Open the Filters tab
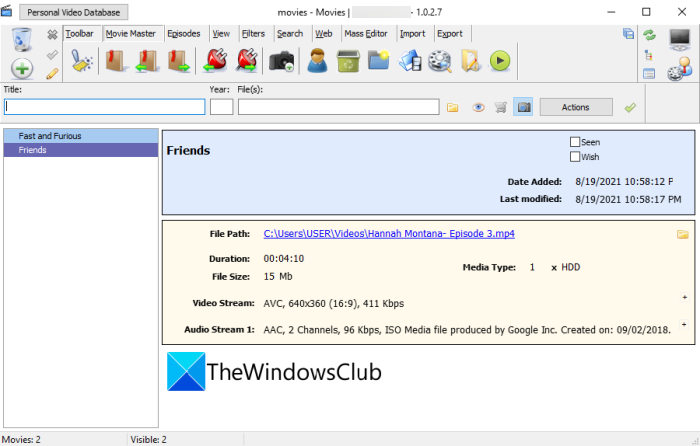Image resolution: width=700 pixels, height=446 pixels. 253,33
